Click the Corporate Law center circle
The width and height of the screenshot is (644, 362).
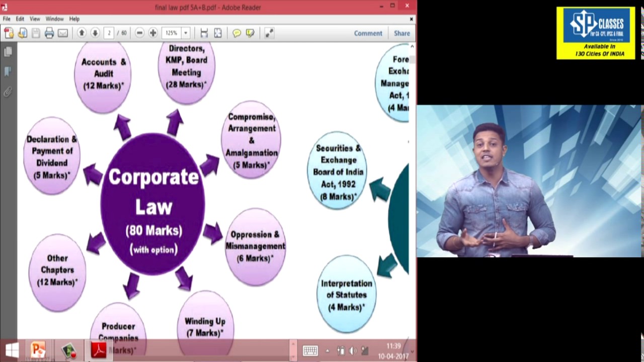click(153, 204)
